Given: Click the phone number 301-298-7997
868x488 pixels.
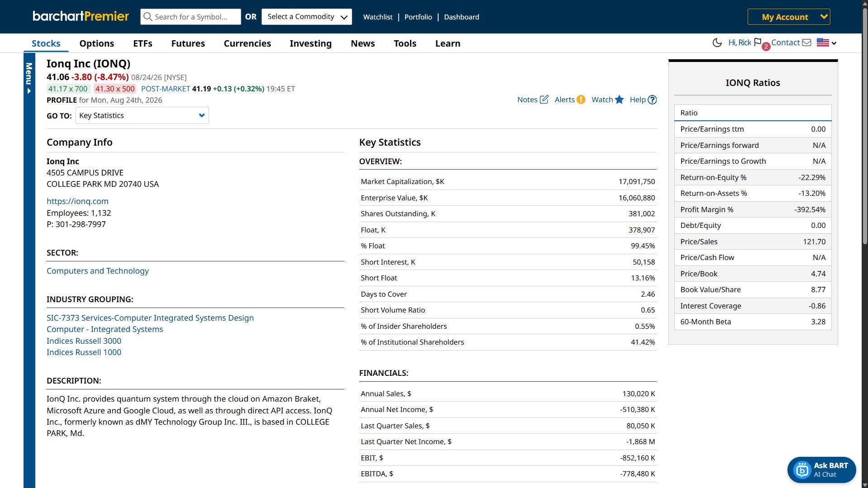Looking at the screenshot, I should (81, 224).
